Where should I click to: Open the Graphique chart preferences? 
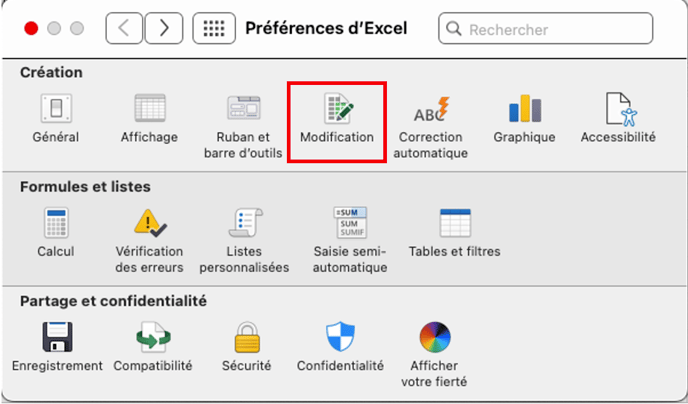(524, 108)
